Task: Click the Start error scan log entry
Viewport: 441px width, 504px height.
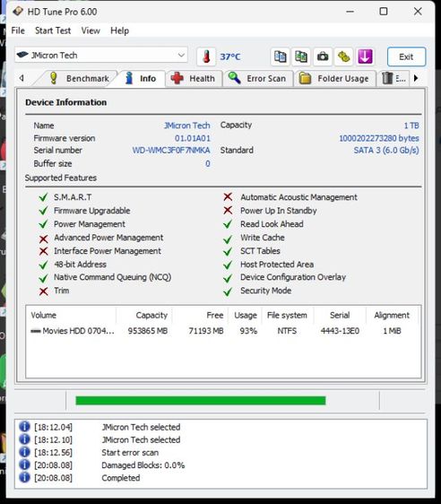Action: coord(130,453)
